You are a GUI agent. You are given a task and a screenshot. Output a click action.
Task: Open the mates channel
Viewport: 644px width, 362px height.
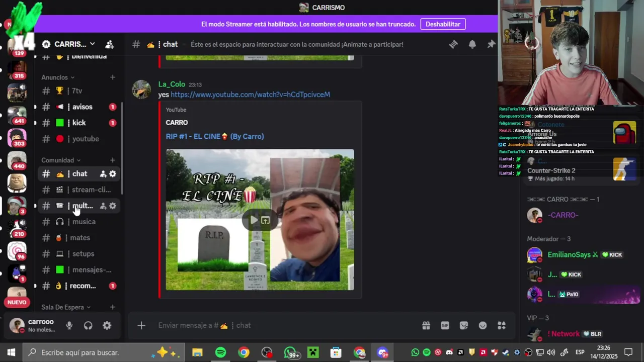(79, 238)
